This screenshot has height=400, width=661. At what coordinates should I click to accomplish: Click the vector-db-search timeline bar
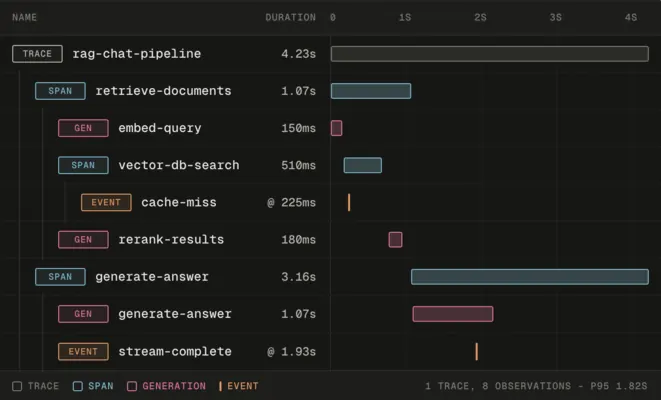tap(363, 165)
